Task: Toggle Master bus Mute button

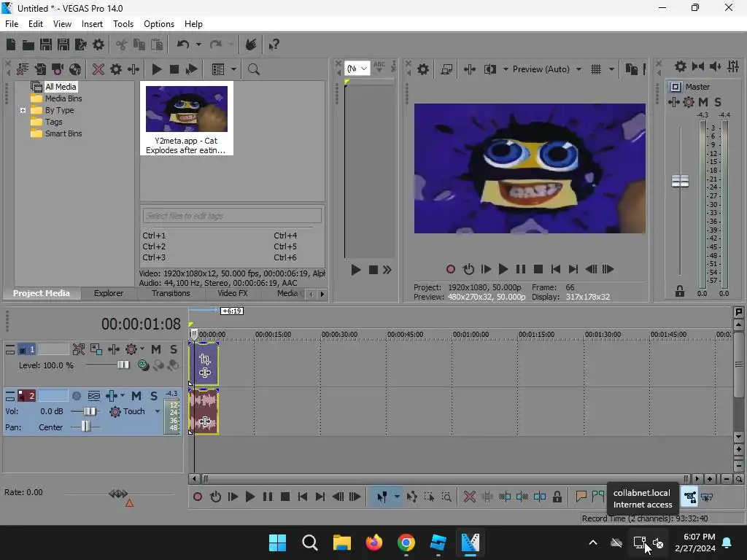Action: tap(703, 102)
